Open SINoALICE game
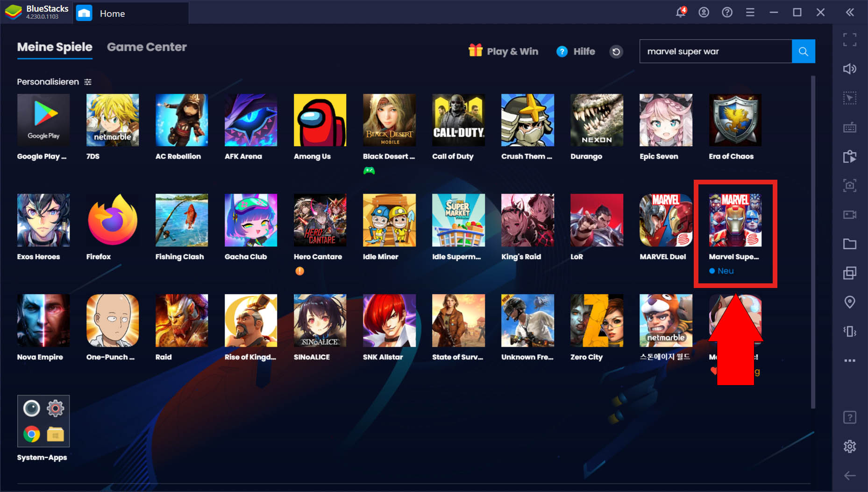868x492 pixels. tap(320, 320)
